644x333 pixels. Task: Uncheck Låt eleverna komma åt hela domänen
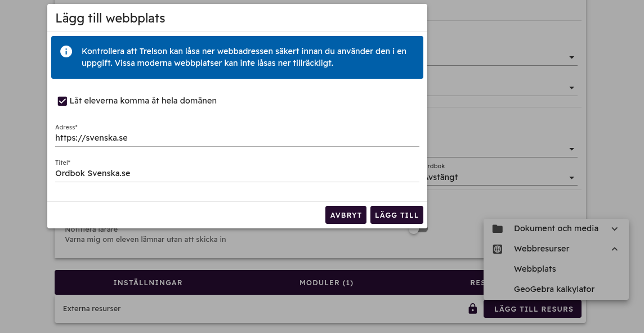click(x=62, y=101)
